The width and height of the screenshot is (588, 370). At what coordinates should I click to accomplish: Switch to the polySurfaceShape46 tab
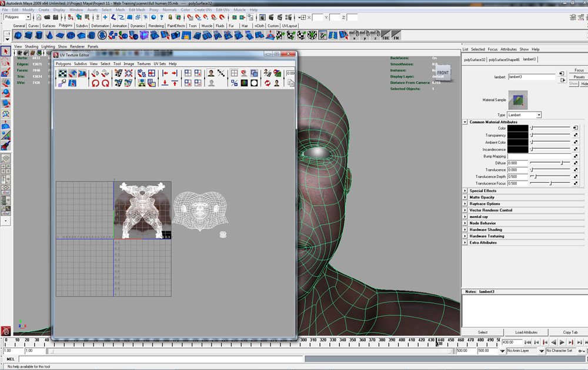(x=504, y=59)
